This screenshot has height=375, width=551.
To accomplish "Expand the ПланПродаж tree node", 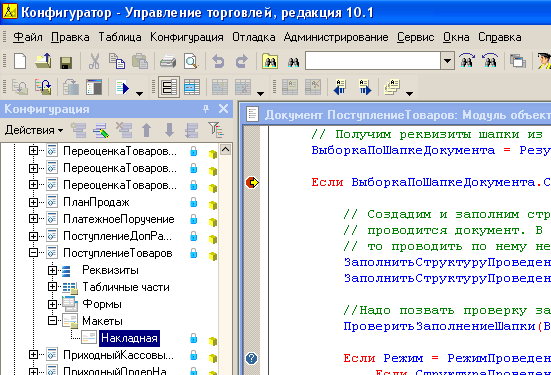I will click(33, 202).
